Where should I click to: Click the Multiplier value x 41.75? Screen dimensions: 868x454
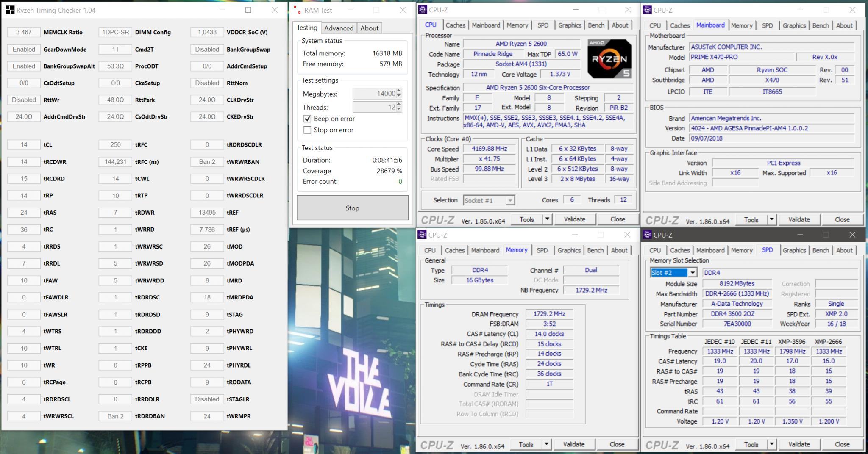pos(489,159)
